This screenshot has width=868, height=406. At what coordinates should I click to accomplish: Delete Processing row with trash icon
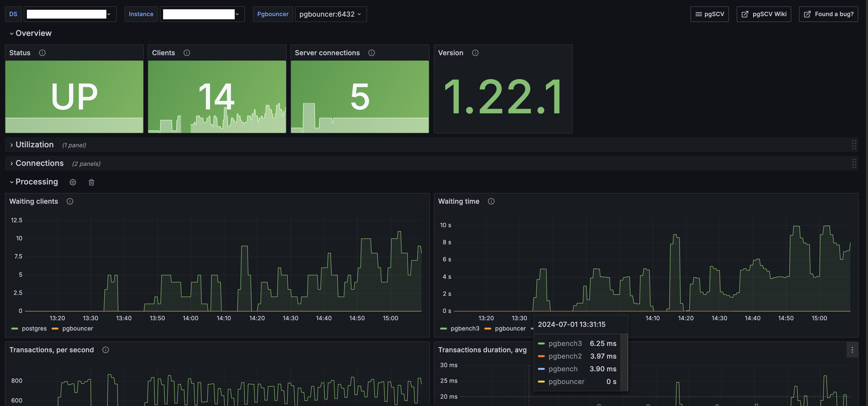pos(91,182)
